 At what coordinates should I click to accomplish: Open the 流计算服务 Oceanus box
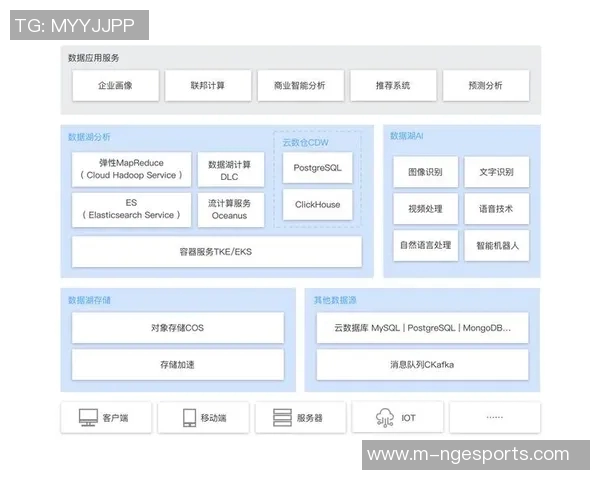[231, 209]
